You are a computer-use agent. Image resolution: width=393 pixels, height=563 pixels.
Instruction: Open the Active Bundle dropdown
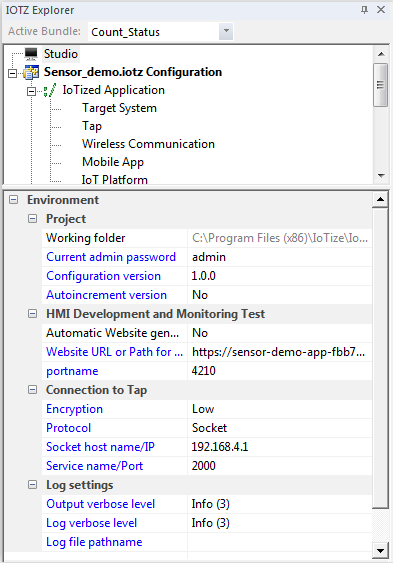pos(226,31)
